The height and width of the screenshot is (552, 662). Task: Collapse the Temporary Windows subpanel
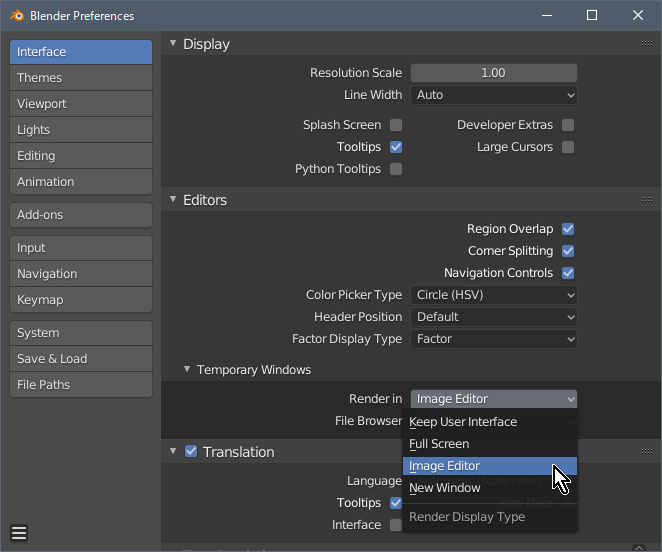point(187,369)
